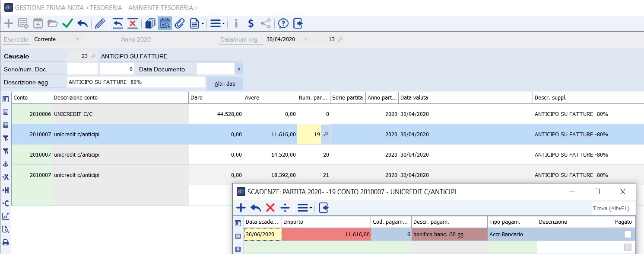
Task: Click the Descrizione agg. text field
Action: click(136, 82)
